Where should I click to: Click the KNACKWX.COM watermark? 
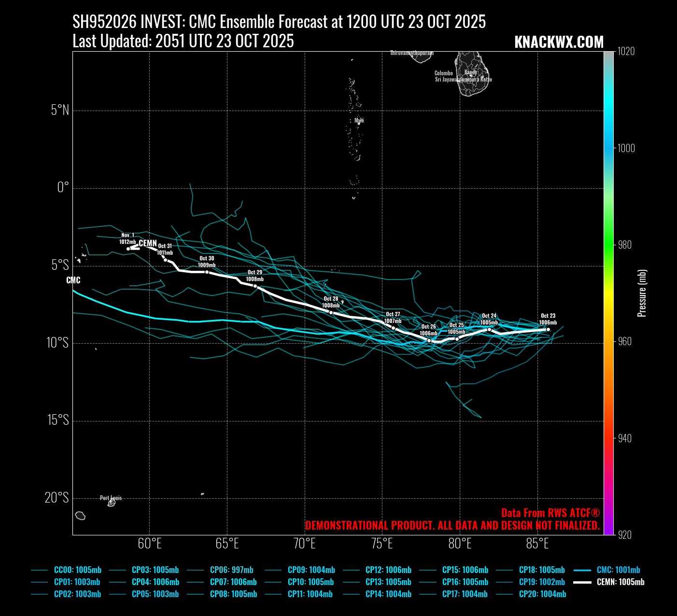(x=559, y=42)
